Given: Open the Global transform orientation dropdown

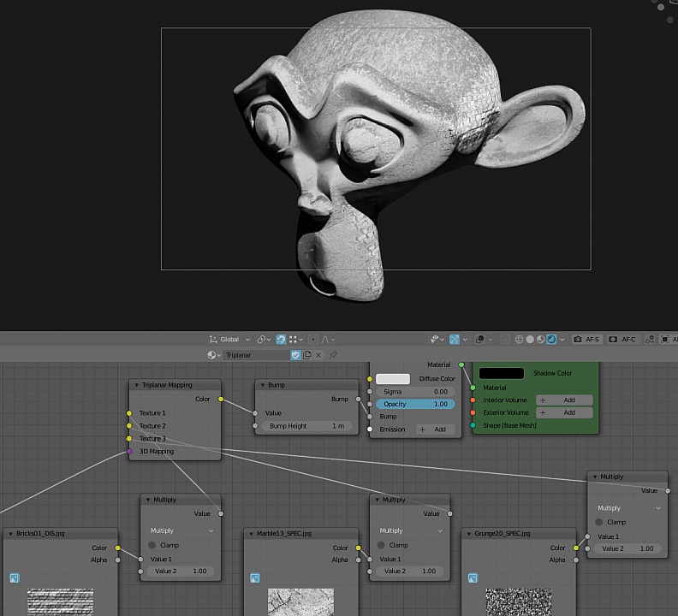Looking at the screenshot, I should [231, 340].
